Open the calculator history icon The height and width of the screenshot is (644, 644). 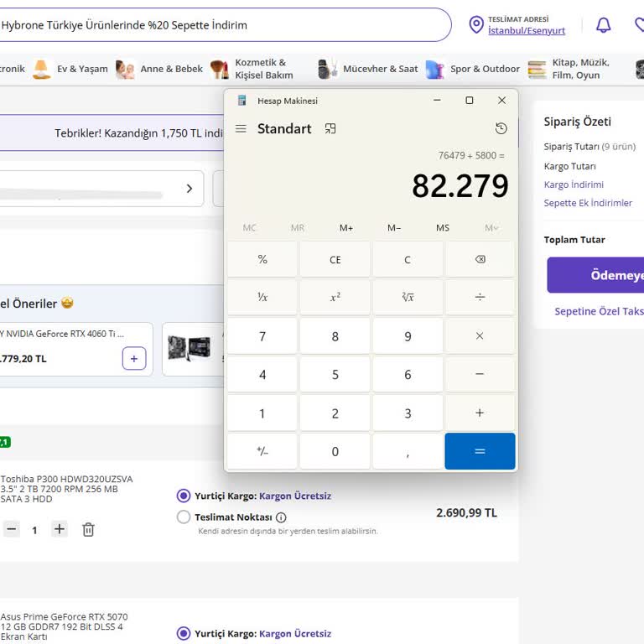501,128
